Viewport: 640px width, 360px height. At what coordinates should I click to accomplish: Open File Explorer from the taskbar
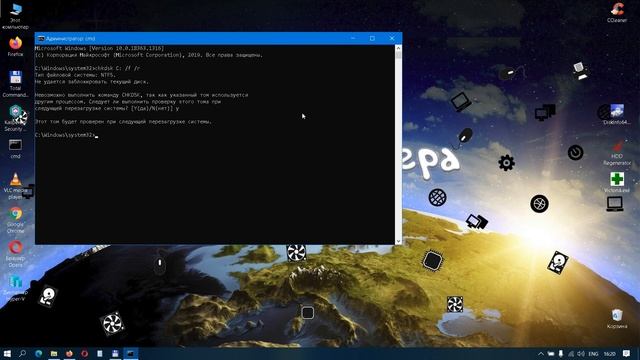[x=54, y=353]
